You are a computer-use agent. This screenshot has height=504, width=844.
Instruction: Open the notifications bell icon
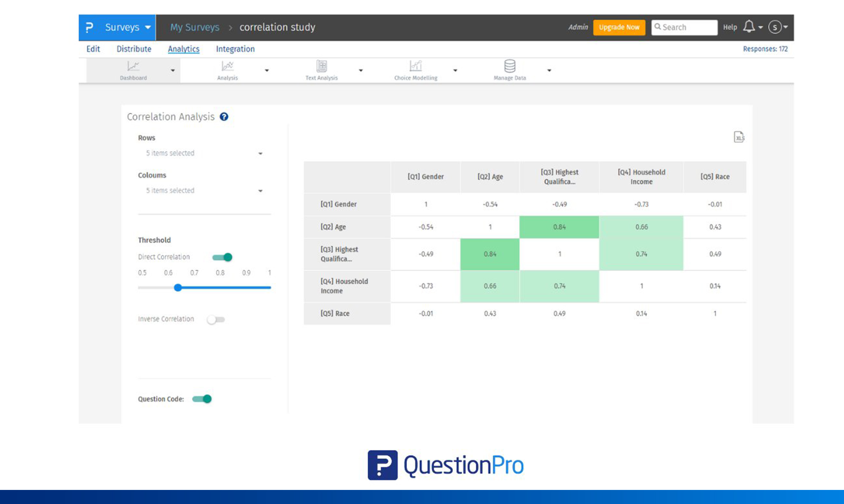coord(749,27)
